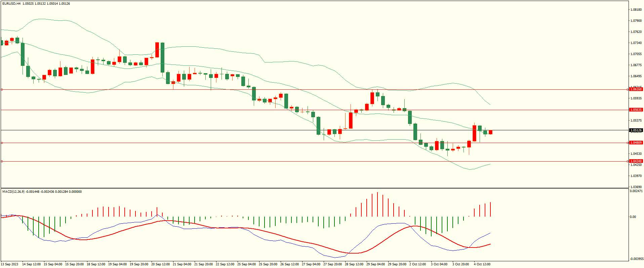Click the 25 Sep 20:00 time label
This screenshot has width=644, height=268.
[x=268, y=264]
